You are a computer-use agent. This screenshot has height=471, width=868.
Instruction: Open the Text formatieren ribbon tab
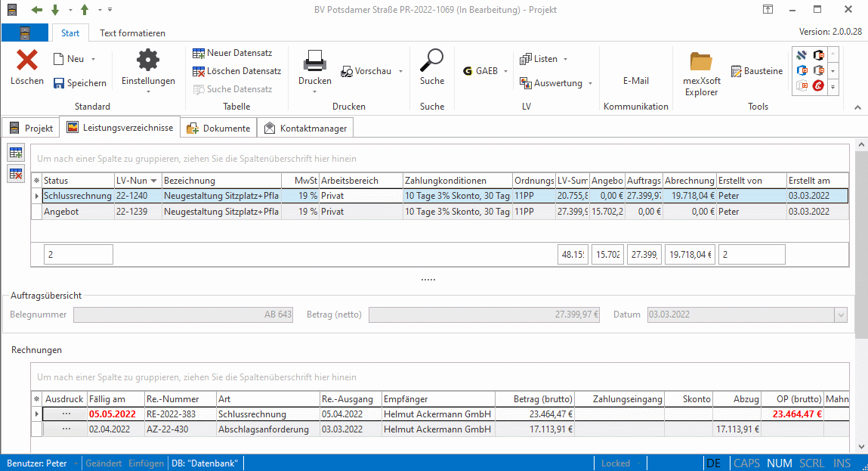[132, 33]
